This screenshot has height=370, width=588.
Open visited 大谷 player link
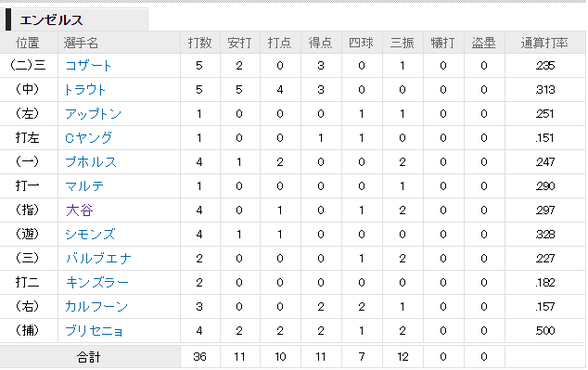(79, 210)
